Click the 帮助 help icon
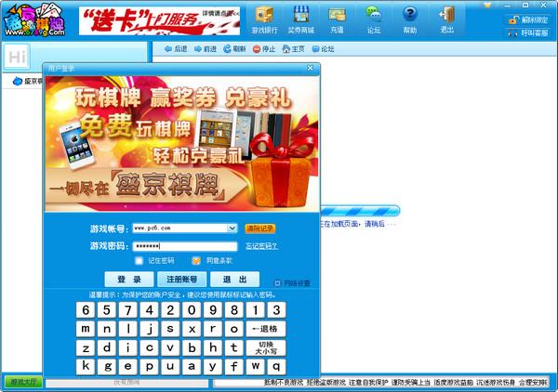This screenshot has height=392, width=558. (409, 20)
